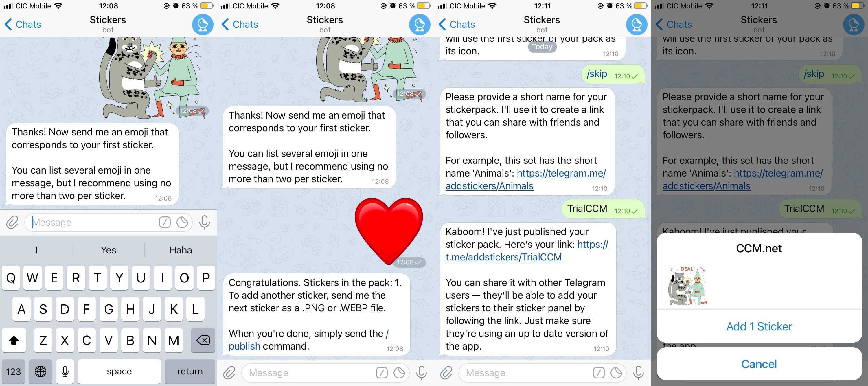The height and width of the screenshot is (386, 868).
Task: Tap Add 1 Sticker button in popup
Action: tap(759, 326)
